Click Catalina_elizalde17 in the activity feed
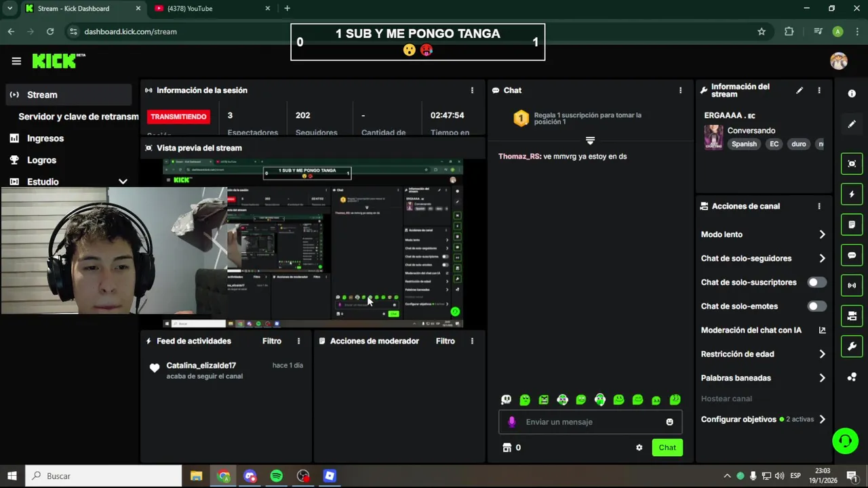The width and height of the screenshot is (868, 488). 201,365
